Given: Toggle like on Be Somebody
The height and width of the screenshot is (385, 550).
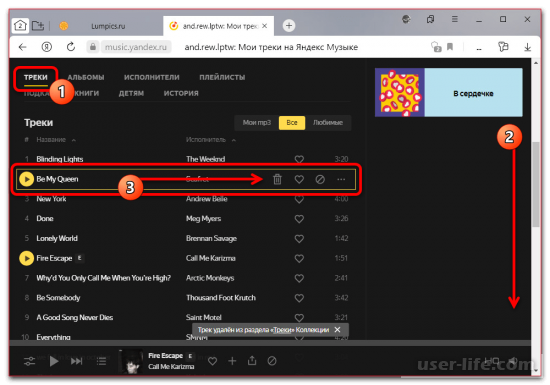Looking at the screenshot, I should point(299,298).
